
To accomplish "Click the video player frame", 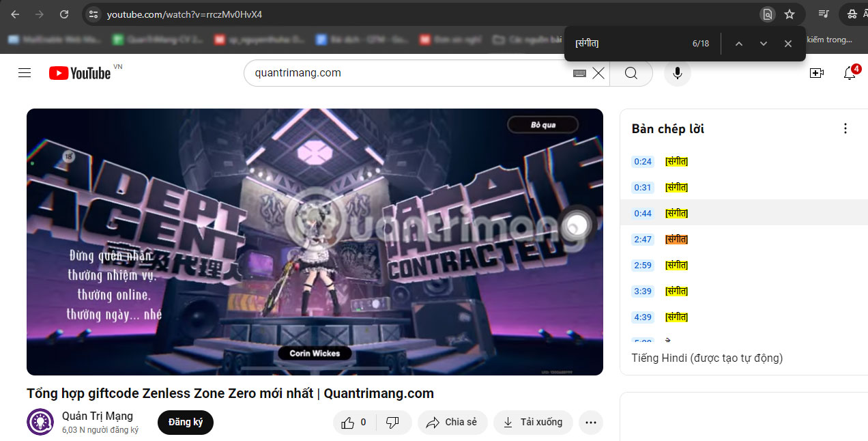I will click(315, 242).
